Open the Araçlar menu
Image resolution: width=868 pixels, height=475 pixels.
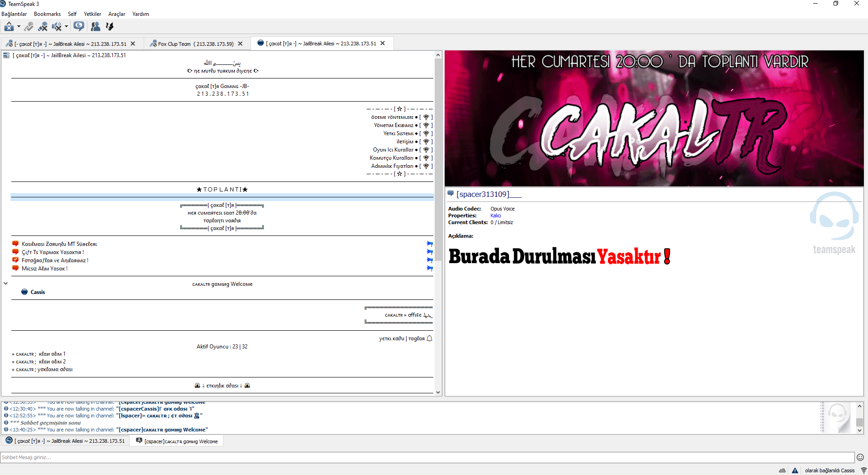116,14
